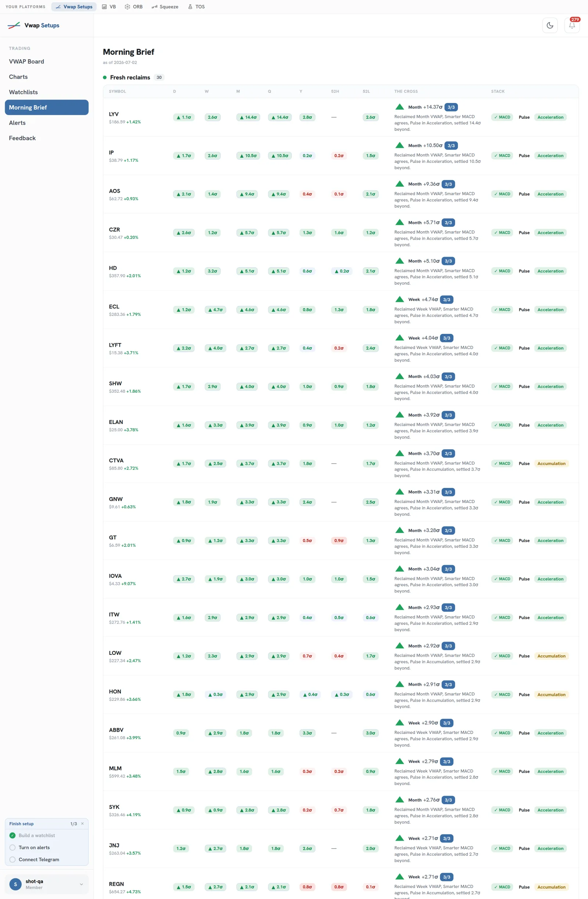The height and width of the screenshot is (899, 588).
Task: Open the TOS platform icon
Action: click(x=190, y=7)
